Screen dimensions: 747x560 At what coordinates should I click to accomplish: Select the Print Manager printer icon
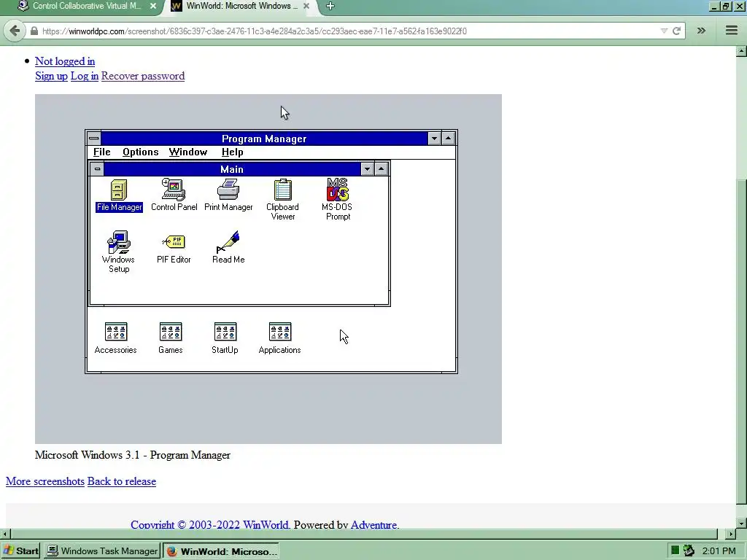[x=228, y=190]
